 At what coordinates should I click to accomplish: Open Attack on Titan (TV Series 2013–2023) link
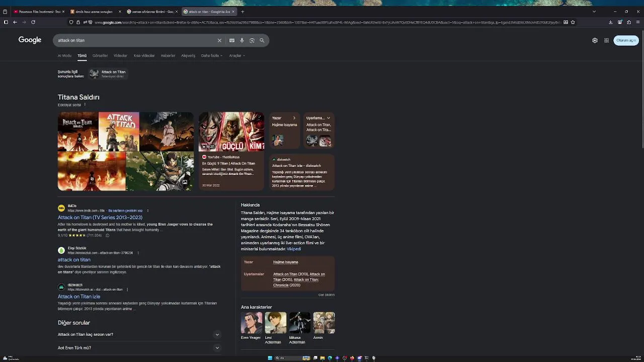tap(100, 218)
